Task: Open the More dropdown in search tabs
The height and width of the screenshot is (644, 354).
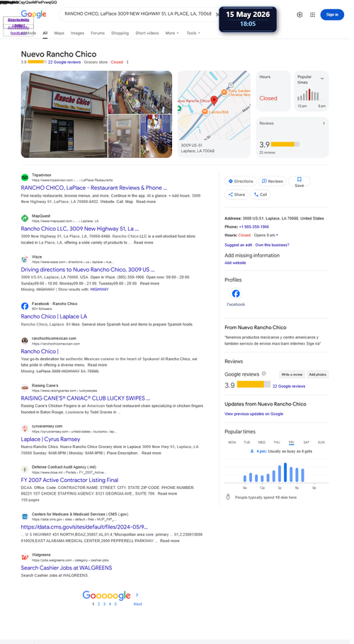Action: click(172, 33)
